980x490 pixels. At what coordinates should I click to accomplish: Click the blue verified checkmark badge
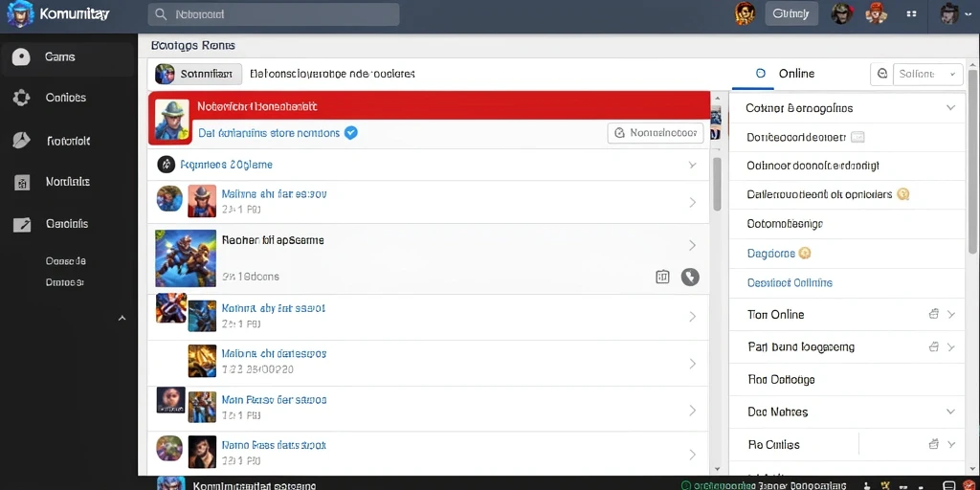coord(351,132)
